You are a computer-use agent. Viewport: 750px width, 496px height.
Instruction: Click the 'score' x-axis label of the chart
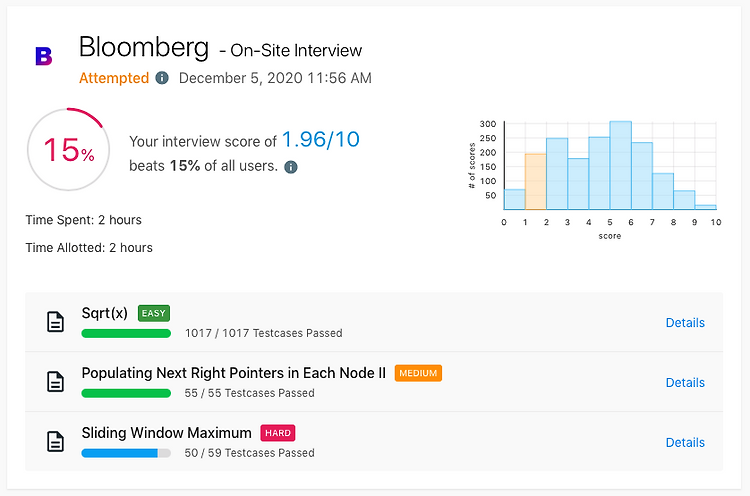[610, 236]
